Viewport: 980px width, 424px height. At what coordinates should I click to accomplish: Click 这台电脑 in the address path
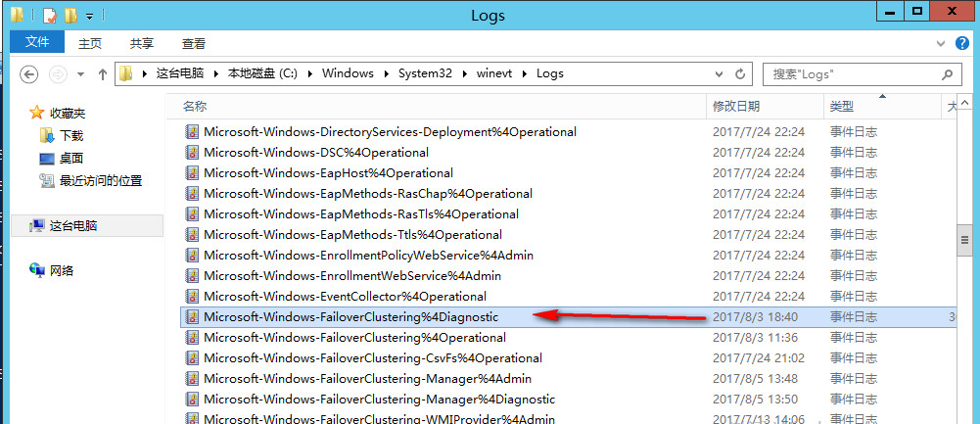click(x=180, y=73)
